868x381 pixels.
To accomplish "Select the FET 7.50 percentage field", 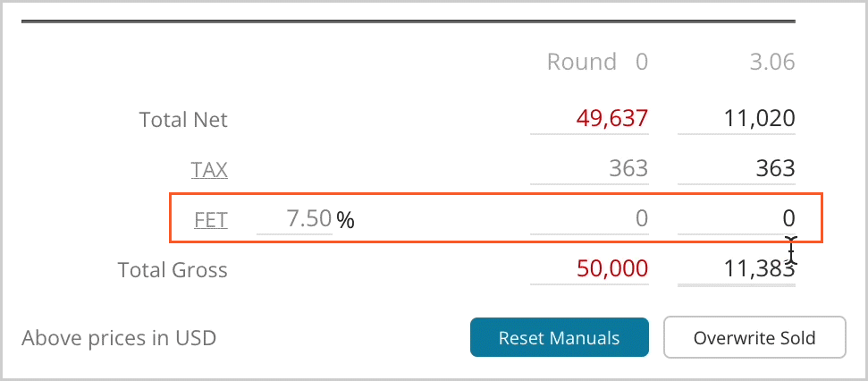I will click(294, 219).
